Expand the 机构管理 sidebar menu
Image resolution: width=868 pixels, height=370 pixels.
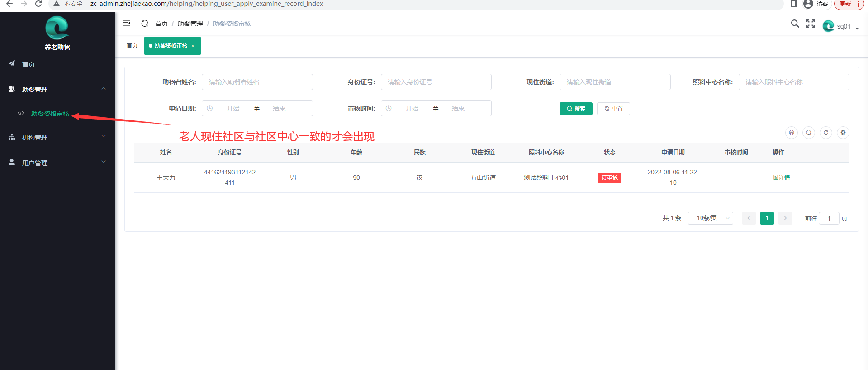click(x=57, y=137)
